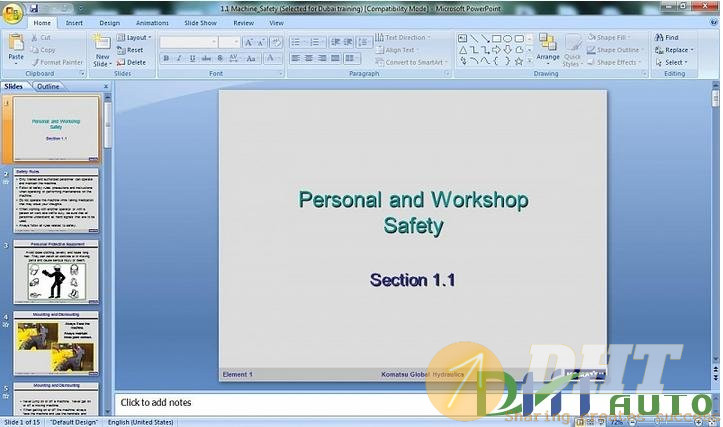Click the Font Color button

pyautogui.click(x=272, y=58)
